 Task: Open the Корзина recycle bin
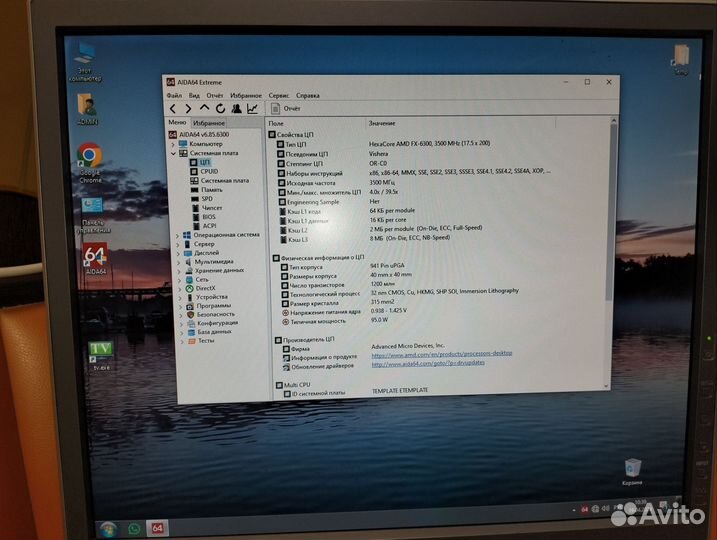pyautogui.click(x=632, y=472)
